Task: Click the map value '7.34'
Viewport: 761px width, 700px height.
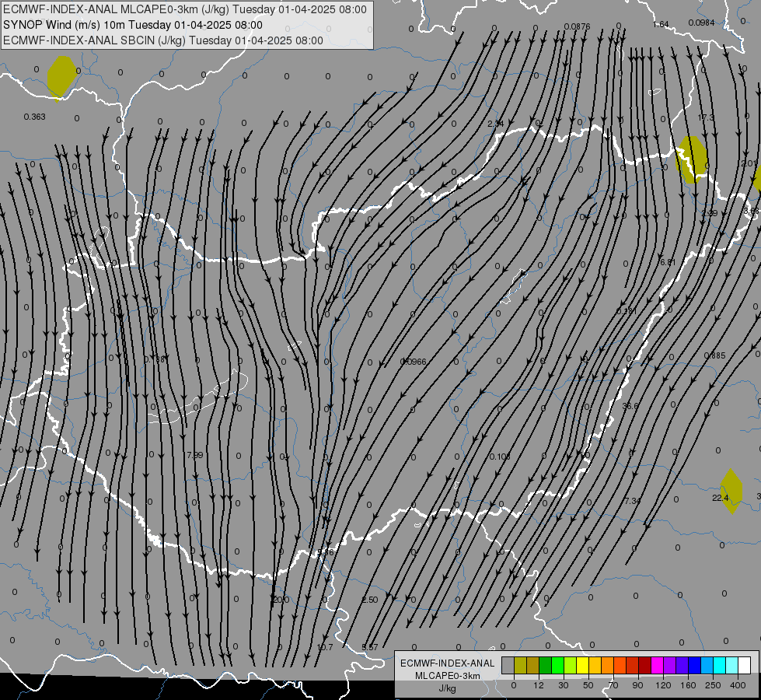Action: 633,501
